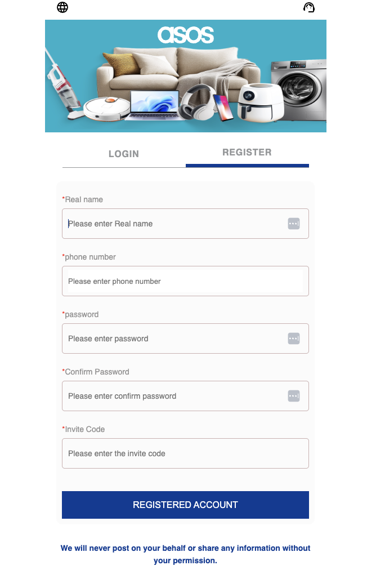367x588 pixels.
Task: Select the REGISTER tab
Action: click(247, 153)
